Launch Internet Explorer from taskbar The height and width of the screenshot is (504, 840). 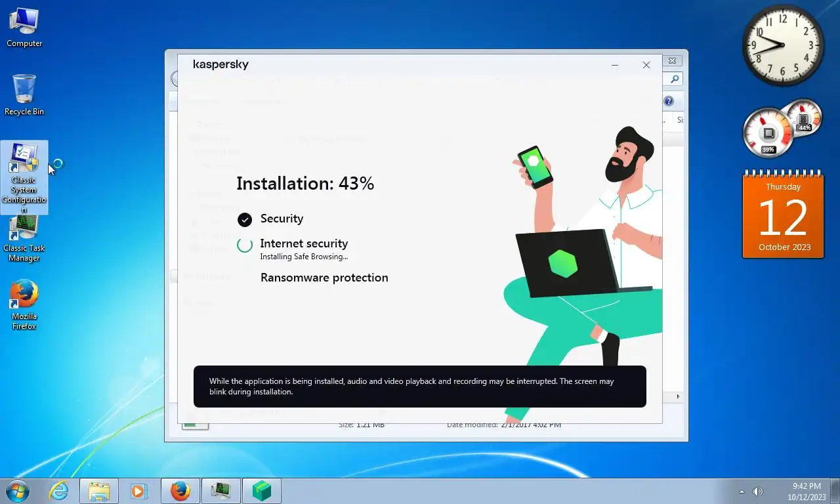pos(58,491)
